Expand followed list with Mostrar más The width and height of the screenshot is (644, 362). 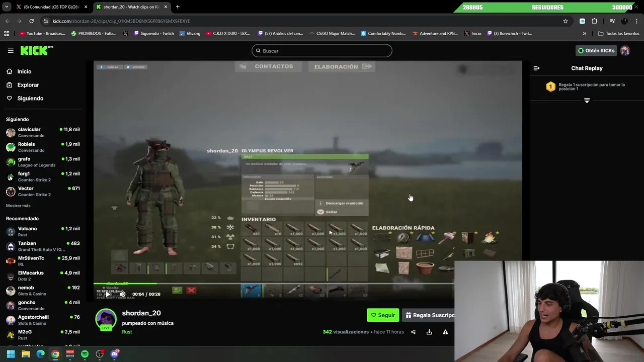tap(18, 206)
